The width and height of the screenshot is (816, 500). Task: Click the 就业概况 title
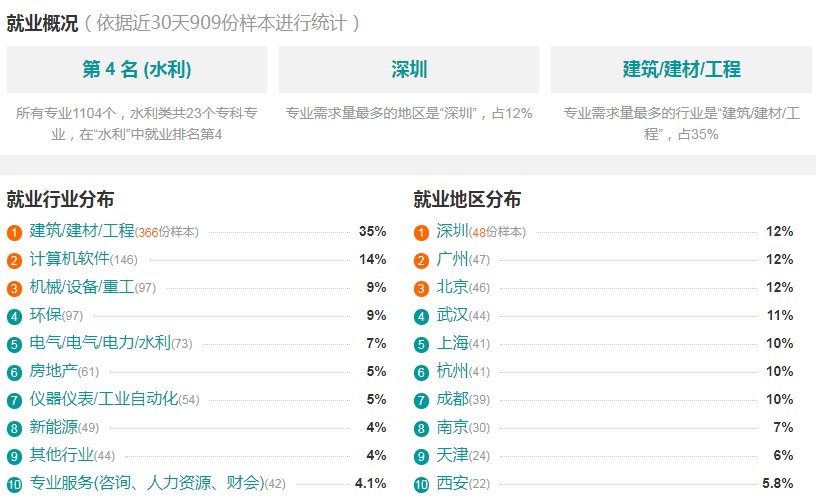(x=42, y=23)
